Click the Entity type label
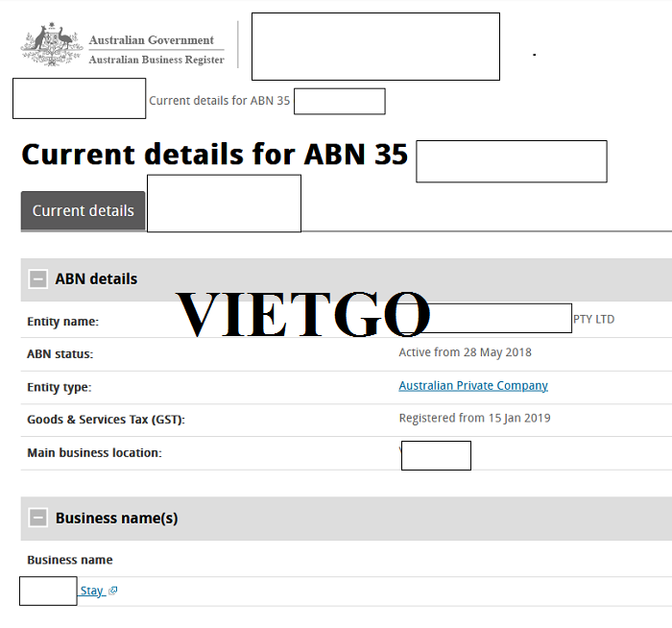 click(59, 387)
